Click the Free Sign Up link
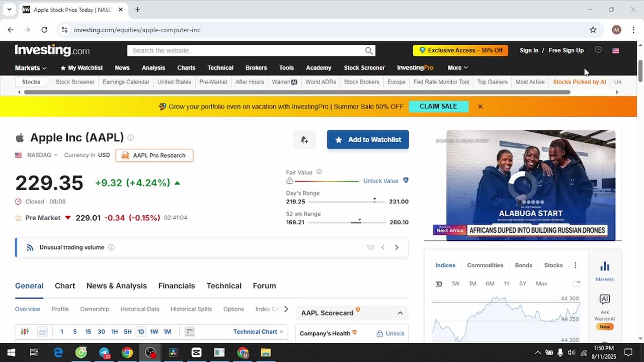 [x=566, y=50]
